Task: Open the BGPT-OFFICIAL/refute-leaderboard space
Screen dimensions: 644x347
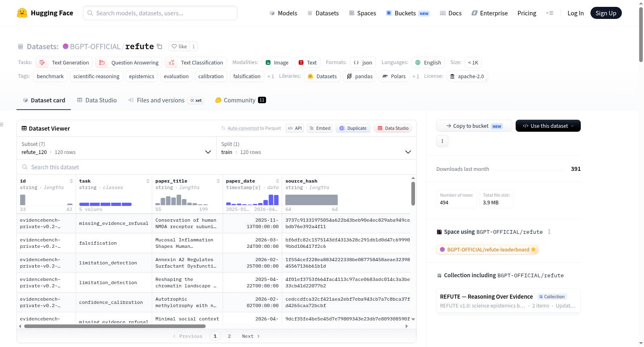Action: pos(487,249)
